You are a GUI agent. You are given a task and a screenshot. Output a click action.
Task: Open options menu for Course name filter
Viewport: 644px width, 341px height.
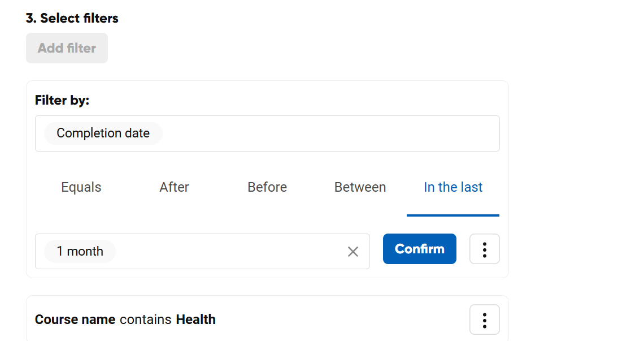pos(484,320)
